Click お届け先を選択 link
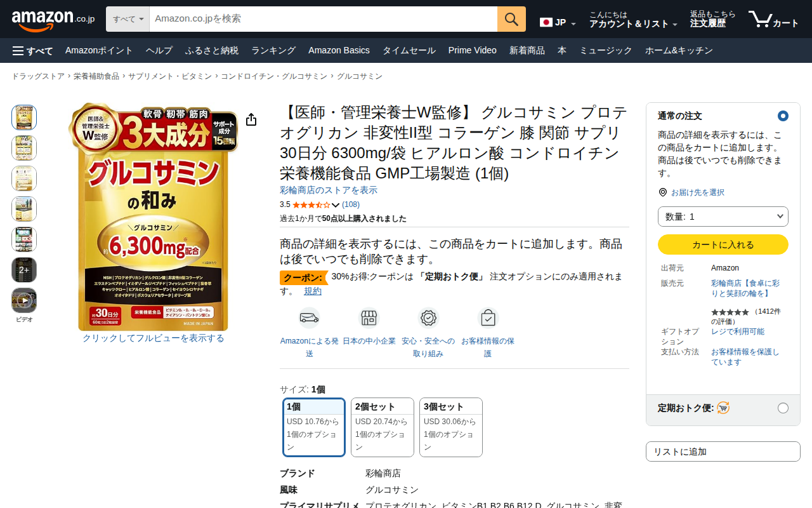 (698, 192)
